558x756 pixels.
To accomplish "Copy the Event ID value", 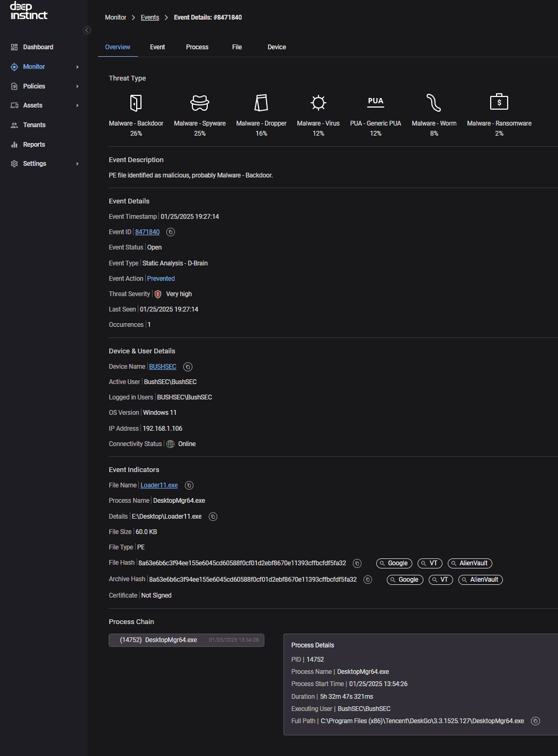I will tap(171, 232).
